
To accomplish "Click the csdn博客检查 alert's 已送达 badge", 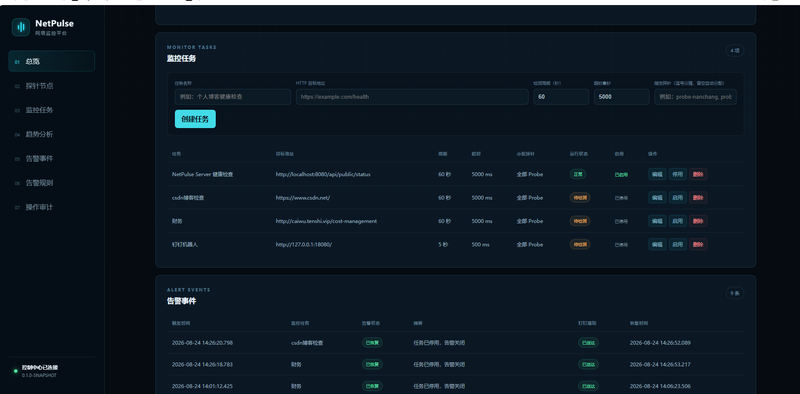I will (588, 342).
